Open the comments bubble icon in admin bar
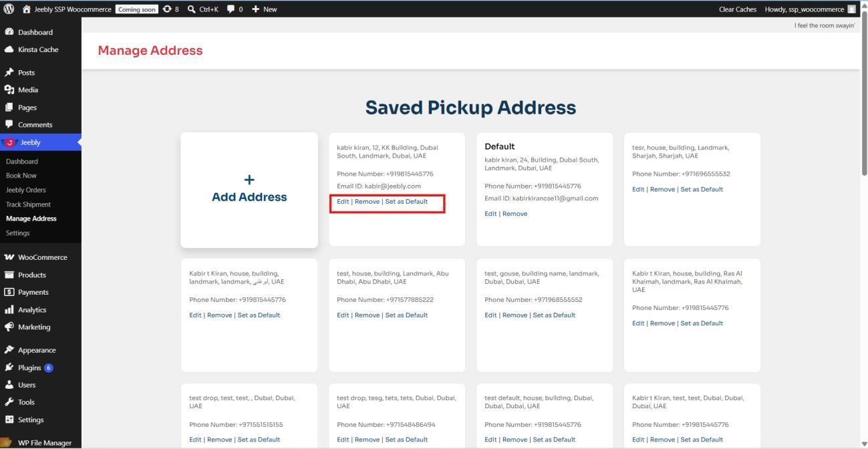Viewport: 868px width, 449px height. [231, 9]
